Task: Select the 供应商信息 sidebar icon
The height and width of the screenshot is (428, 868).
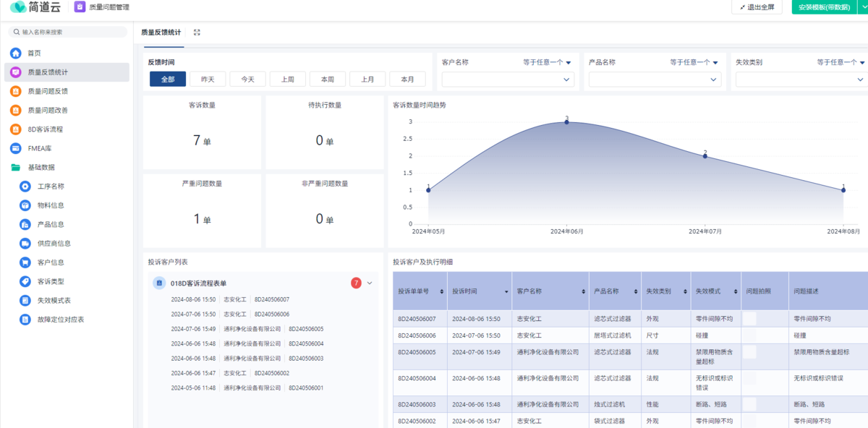Action: [25, 244]
